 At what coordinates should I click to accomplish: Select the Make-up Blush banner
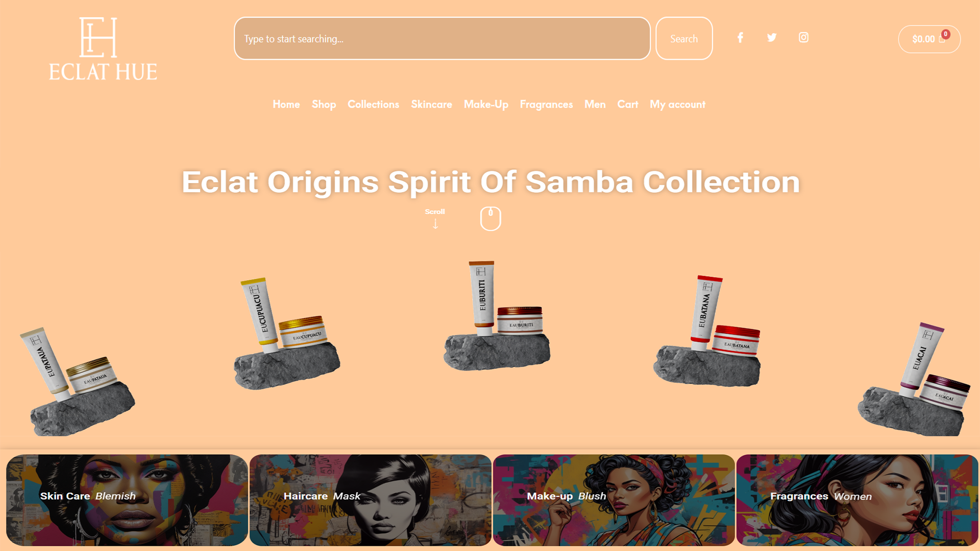click(614, 500)
